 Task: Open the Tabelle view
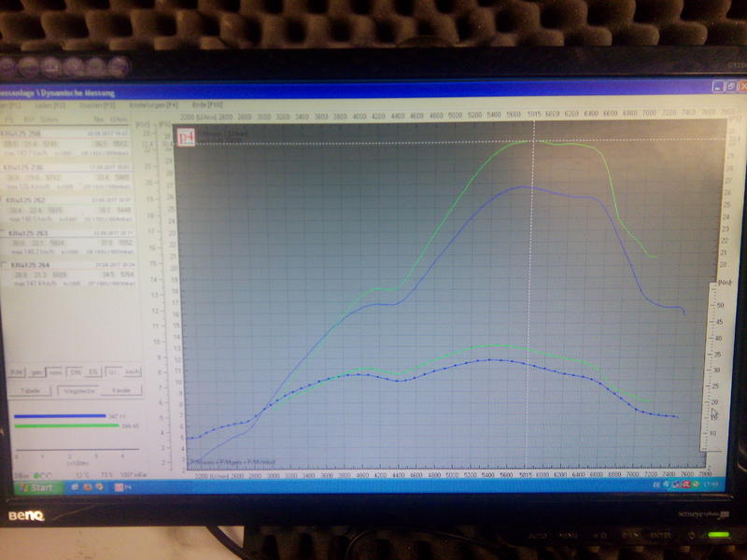click(30, 390)
